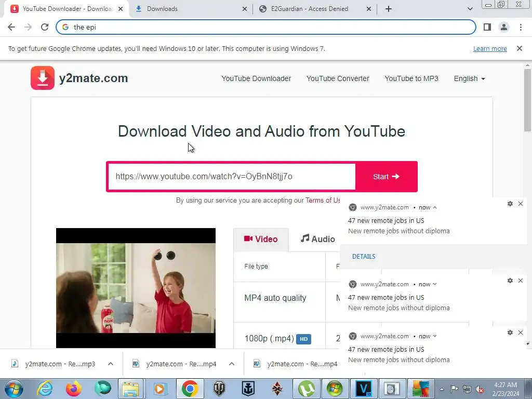
Task: Click DETAILS on the first notification
Action: (363, 257)
